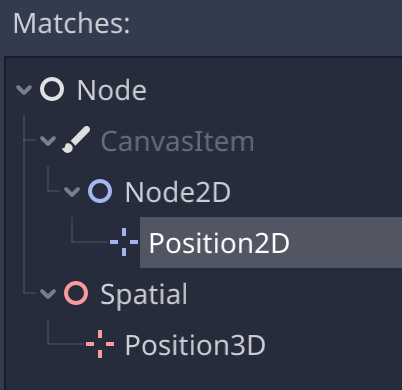The image size is (402, 390).
Task: Collapse the Spatial branch chevron
Action: point(48,294)
